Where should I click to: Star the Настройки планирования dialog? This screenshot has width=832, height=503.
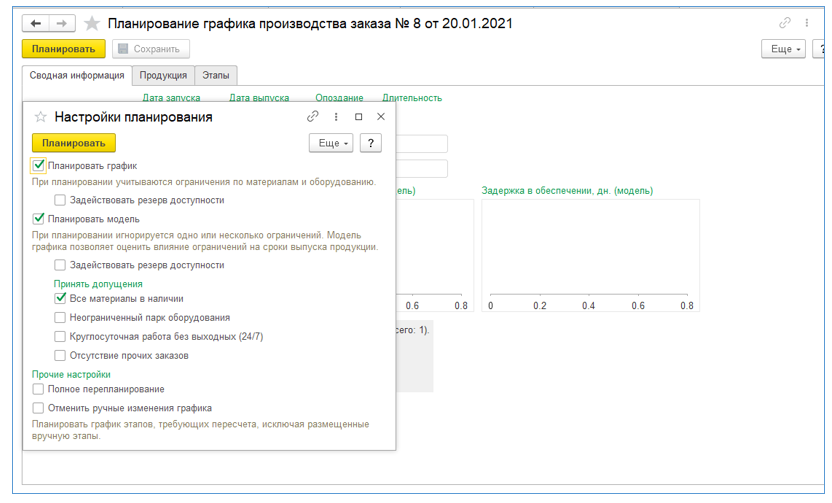click(x=41, y=117)
